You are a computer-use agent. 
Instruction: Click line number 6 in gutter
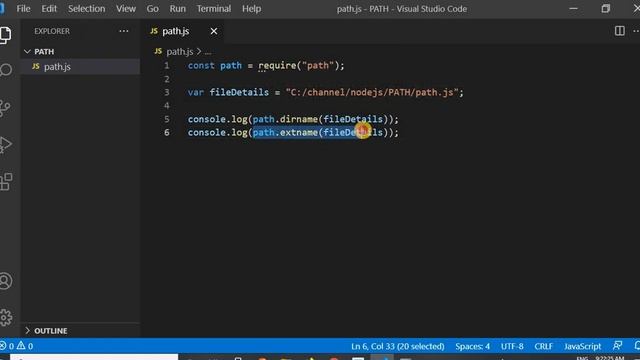167,132
